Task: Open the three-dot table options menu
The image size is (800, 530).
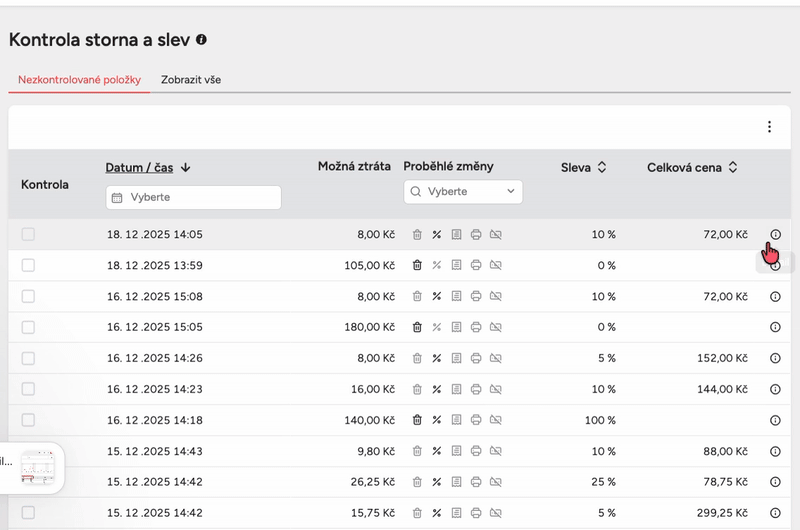Action: point(769,127)
